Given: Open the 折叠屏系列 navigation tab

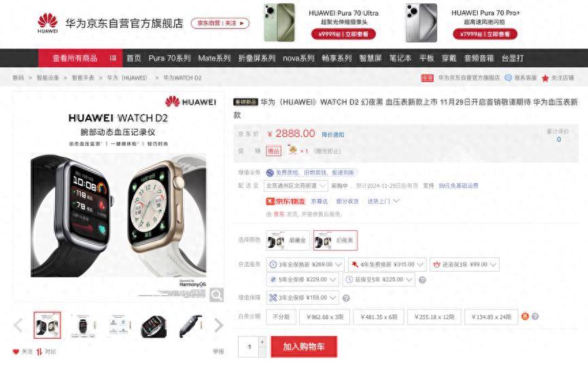Looking at the screenshot, I should pos(257,58).
